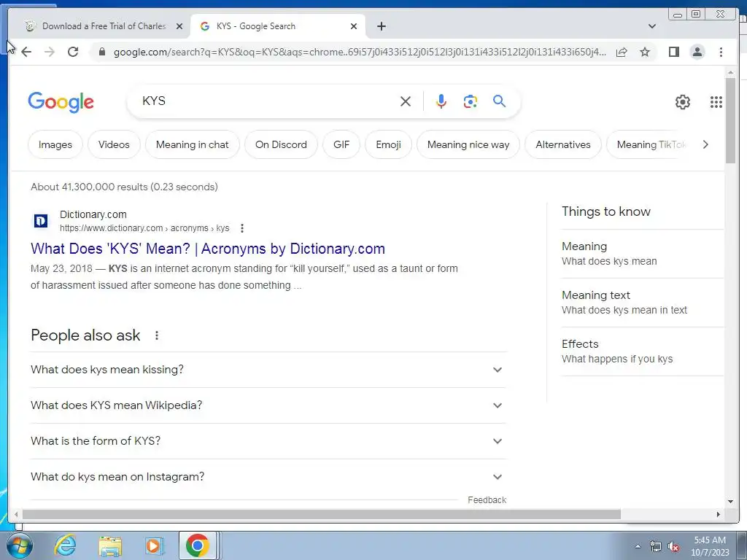Show more filter chips with the right arrow
This screenshot has height=560, width=747.
[x=705, y=145]
